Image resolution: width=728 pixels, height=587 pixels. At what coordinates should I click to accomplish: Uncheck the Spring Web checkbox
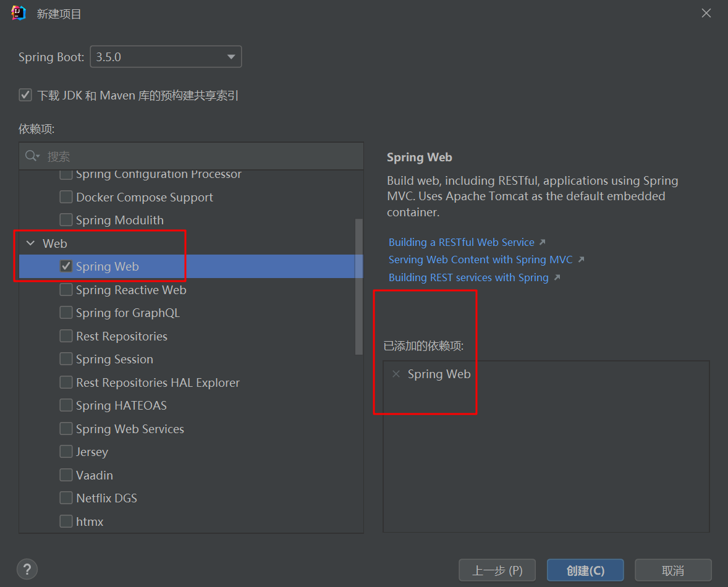click(x=66, y=266)
